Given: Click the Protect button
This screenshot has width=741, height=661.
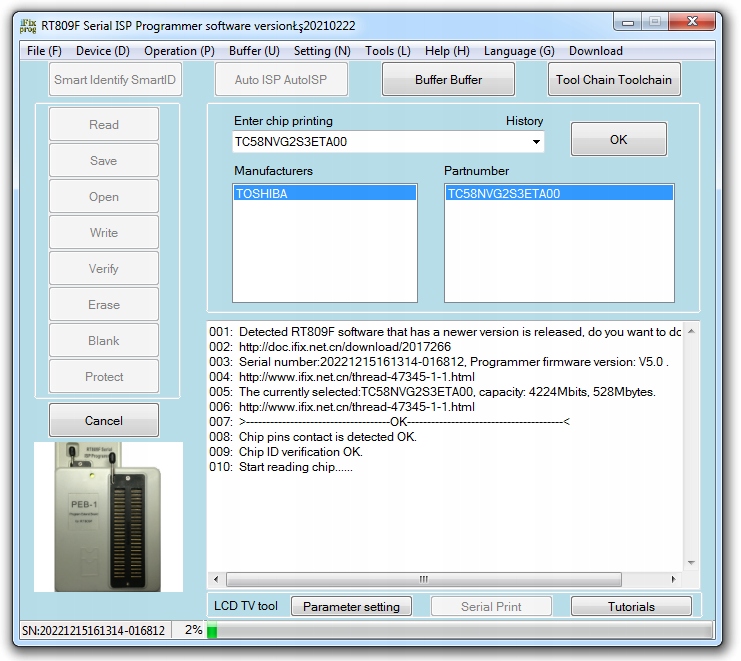Looking at the screenshot, I should (x=103, y=376).
